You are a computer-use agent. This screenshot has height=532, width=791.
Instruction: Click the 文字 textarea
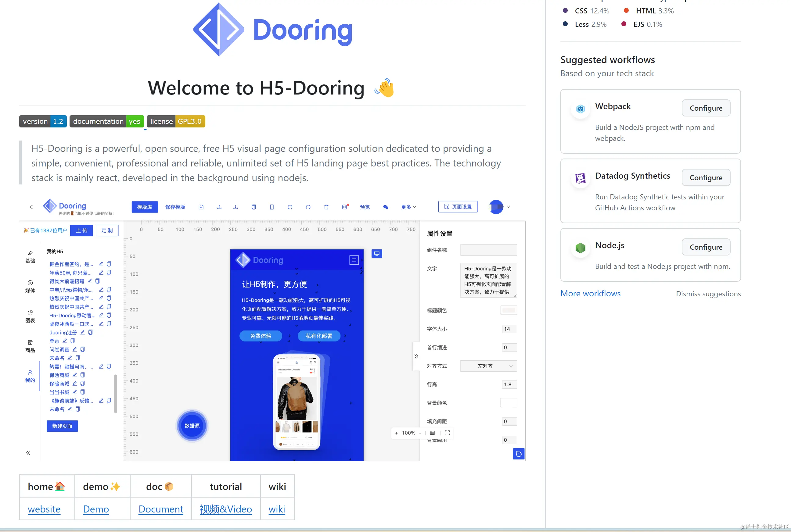(x=488, y=280)
